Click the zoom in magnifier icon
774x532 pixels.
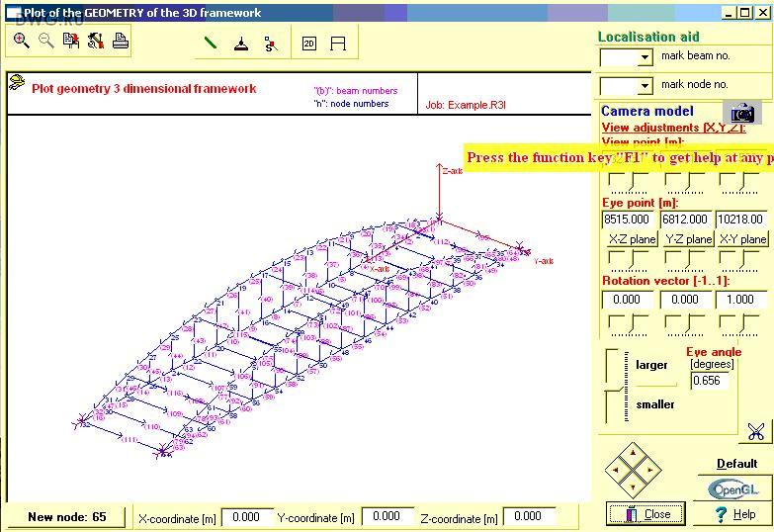(22, 41)
